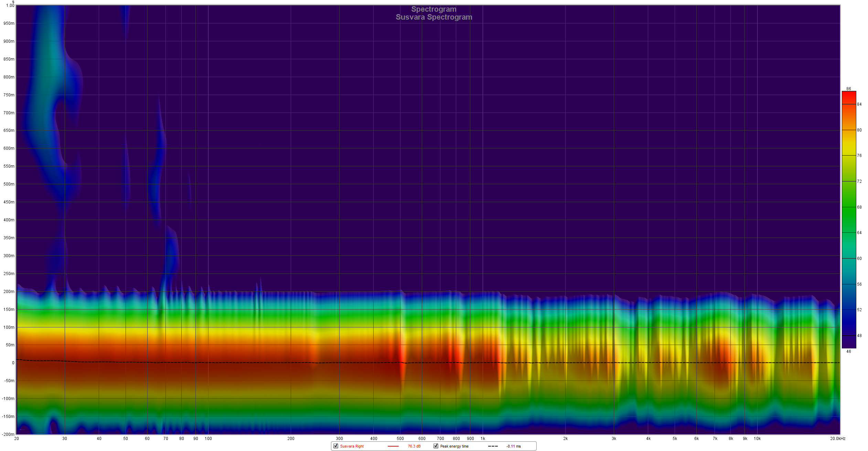Viewport: 868px width, 451px height.
Task: Uncheck the Susvara Right trace checkbox
Action: (x=336, y=446)
